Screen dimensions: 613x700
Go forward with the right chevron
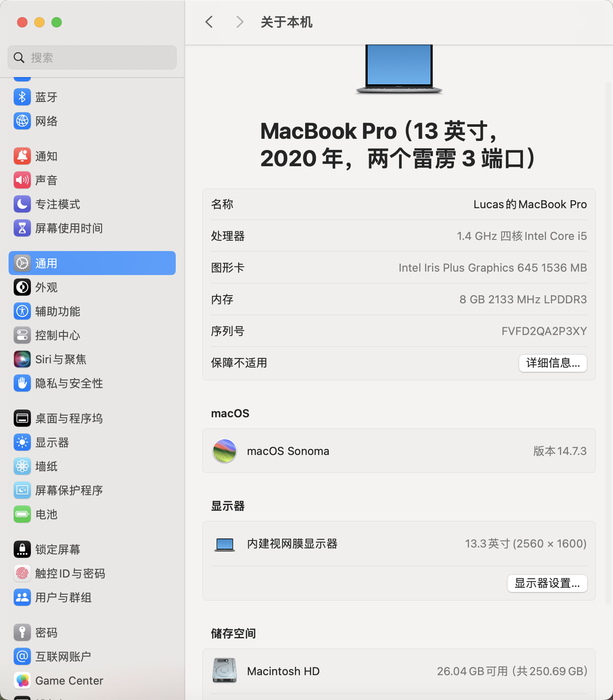click(240, 22)
